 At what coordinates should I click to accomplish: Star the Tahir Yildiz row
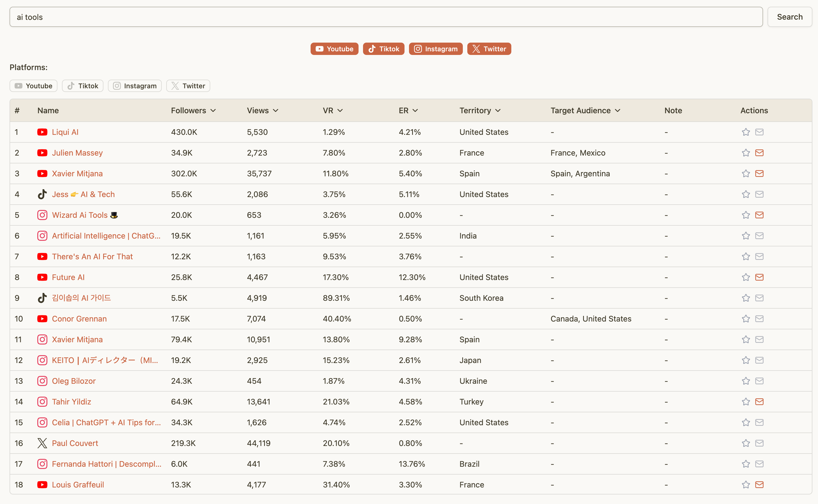(746, 402)
